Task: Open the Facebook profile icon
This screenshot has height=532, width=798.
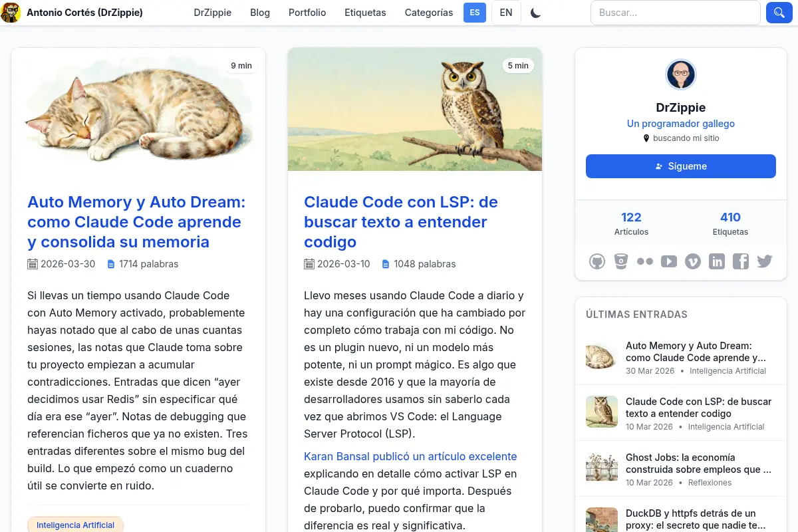Action: click(x=741, y=261)
